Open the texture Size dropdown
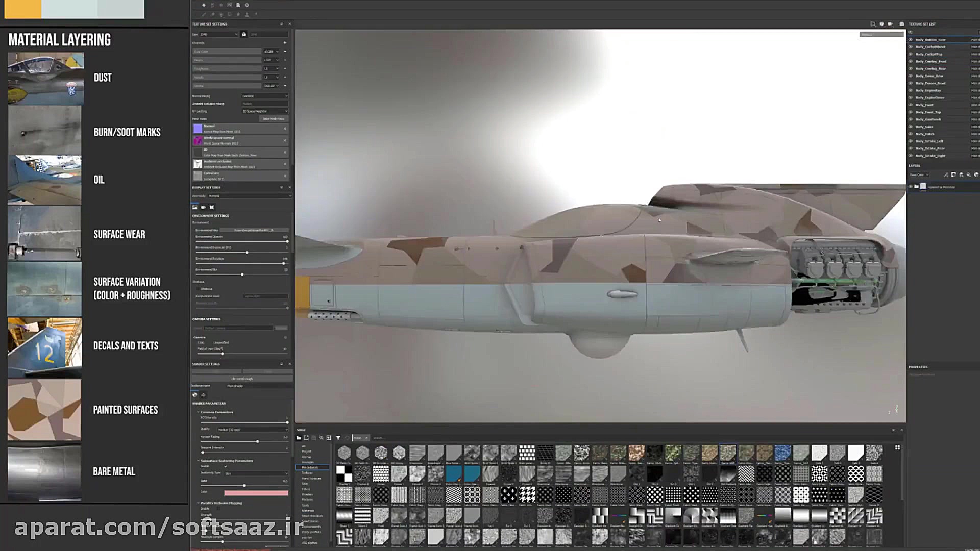Viewport: 980px width, 551px height. tap(218, 34)
